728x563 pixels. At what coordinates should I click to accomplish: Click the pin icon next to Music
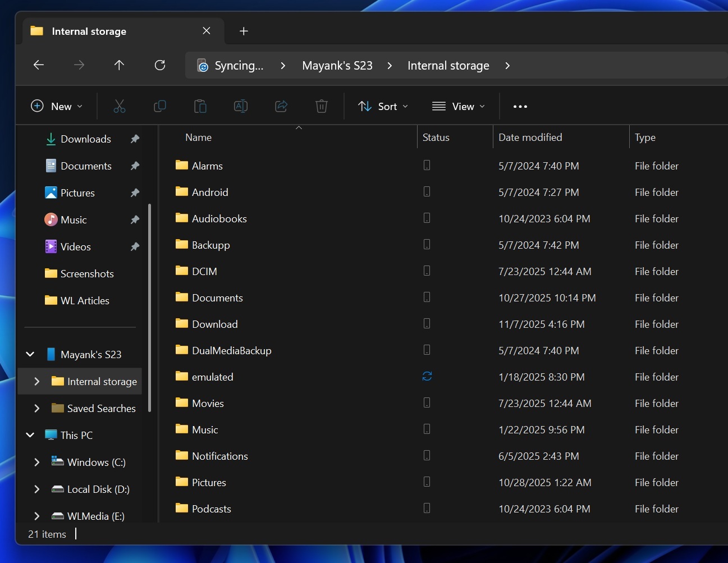pyautogui.click(x=135, y=219)
